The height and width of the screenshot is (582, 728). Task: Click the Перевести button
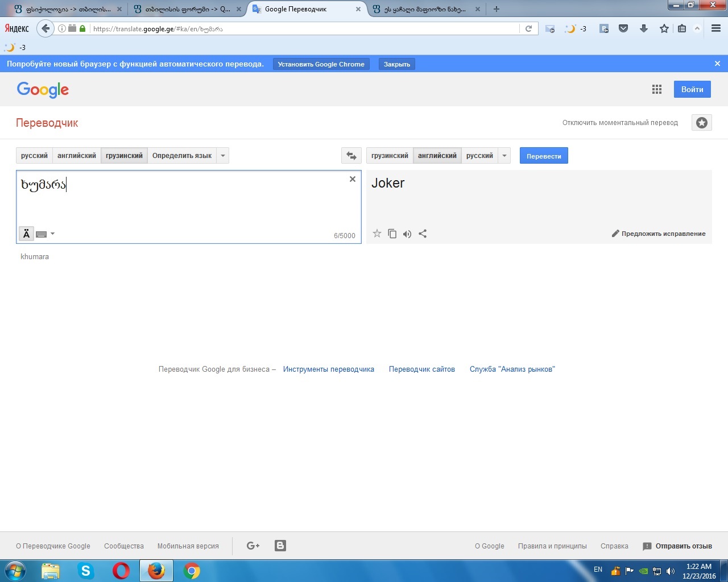click(x=544, y=156)
